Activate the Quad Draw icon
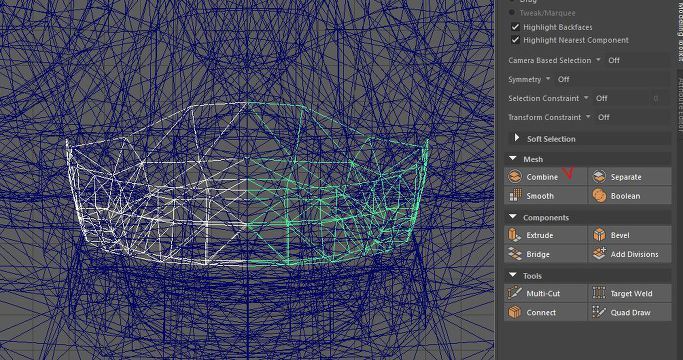683x360 pixels. (x=599, y=312)
